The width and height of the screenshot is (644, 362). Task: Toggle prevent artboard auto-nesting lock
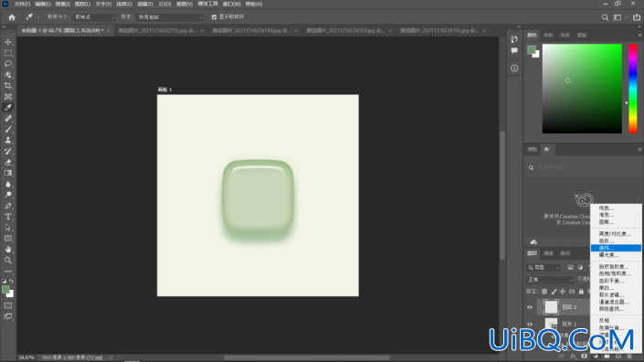pos(572,292)
